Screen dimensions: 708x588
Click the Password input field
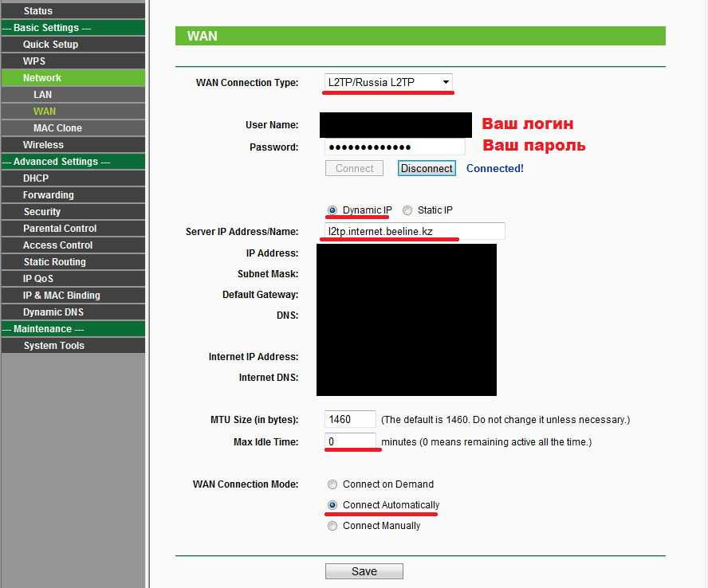(395, 147)
